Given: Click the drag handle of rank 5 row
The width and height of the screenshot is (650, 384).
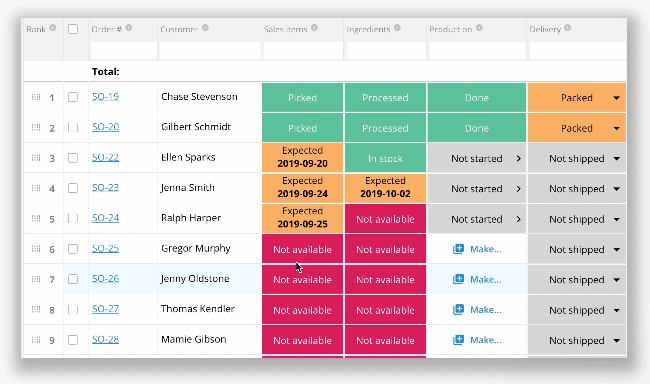Looking at the screenshot, I should 36,218.
